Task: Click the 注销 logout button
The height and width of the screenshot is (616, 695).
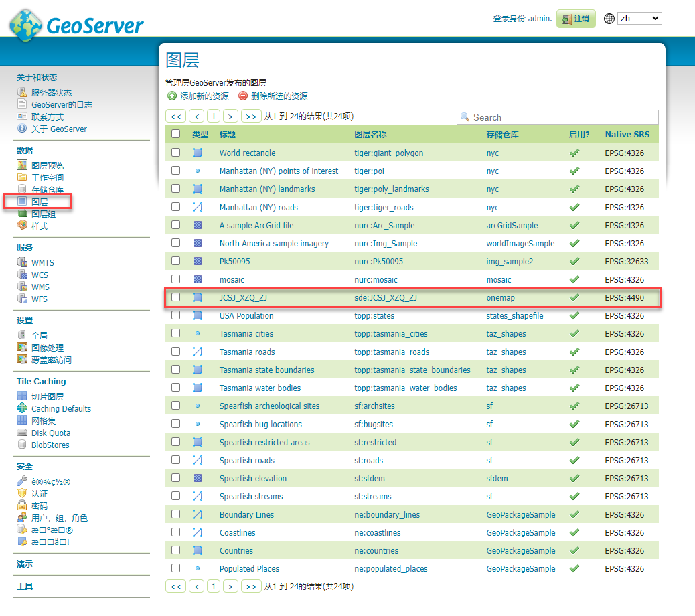Action: [576, 19]
